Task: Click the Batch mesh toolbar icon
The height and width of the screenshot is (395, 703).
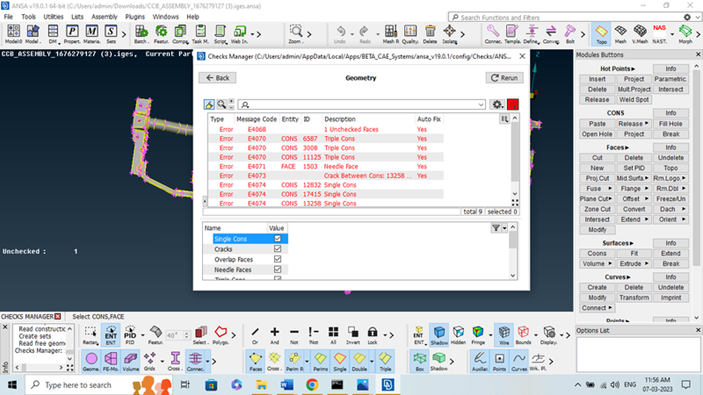Action: tap(141, 34)
